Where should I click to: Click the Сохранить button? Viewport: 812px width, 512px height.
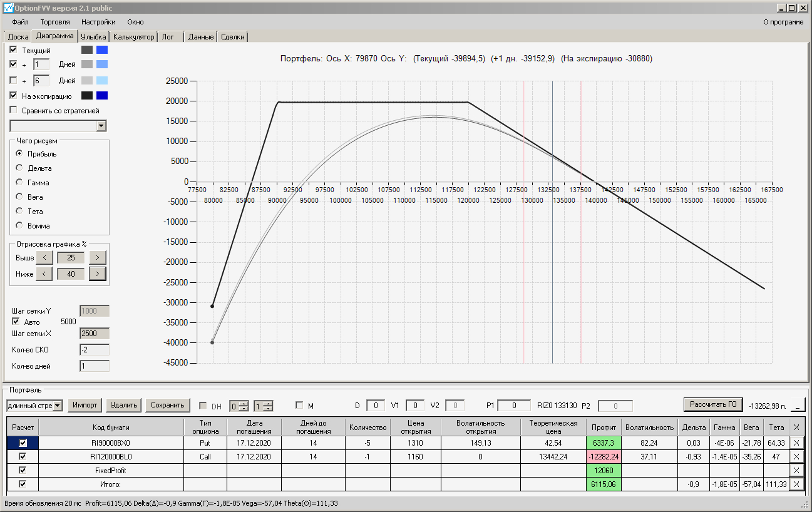point(168,405)
